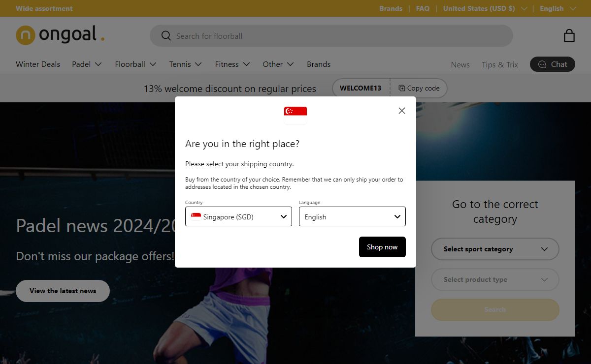Close the shipping country dialog
Image resolution: width=591 pixels, height=364 pixels.
pos(402,111)
